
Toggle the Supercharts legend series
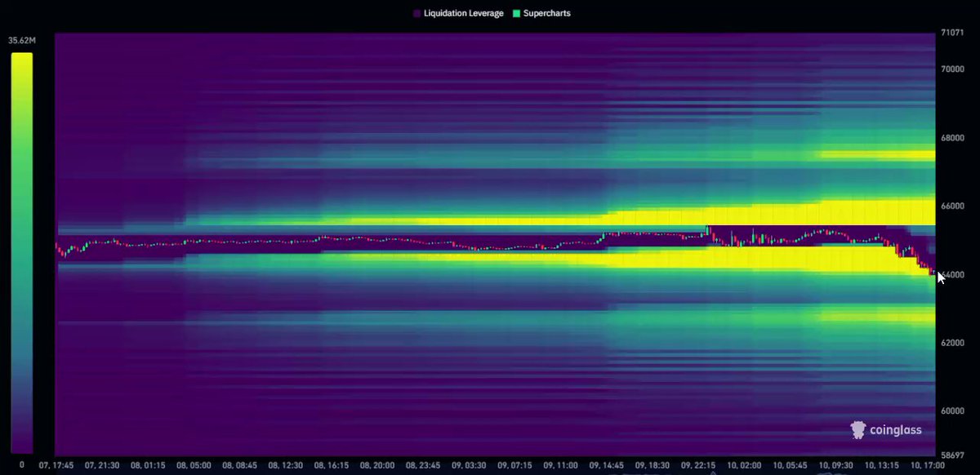tap(540, 14)
